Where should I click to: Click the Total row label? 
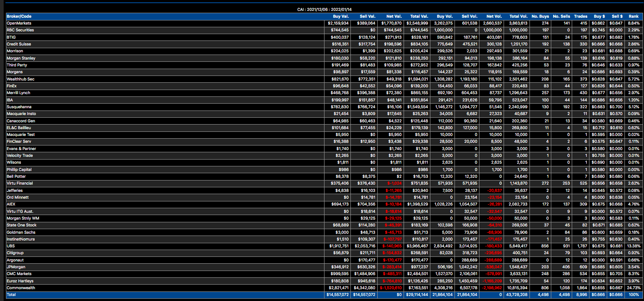12,295
